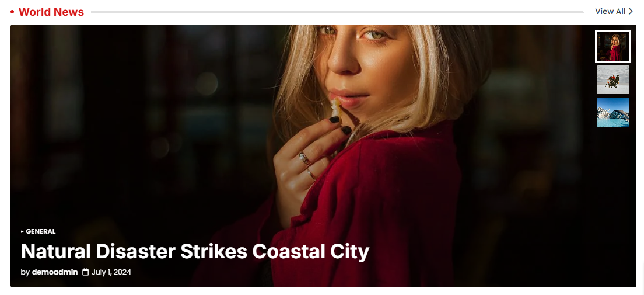Select the blue futuristic building thumbnail

pos(612,112)
